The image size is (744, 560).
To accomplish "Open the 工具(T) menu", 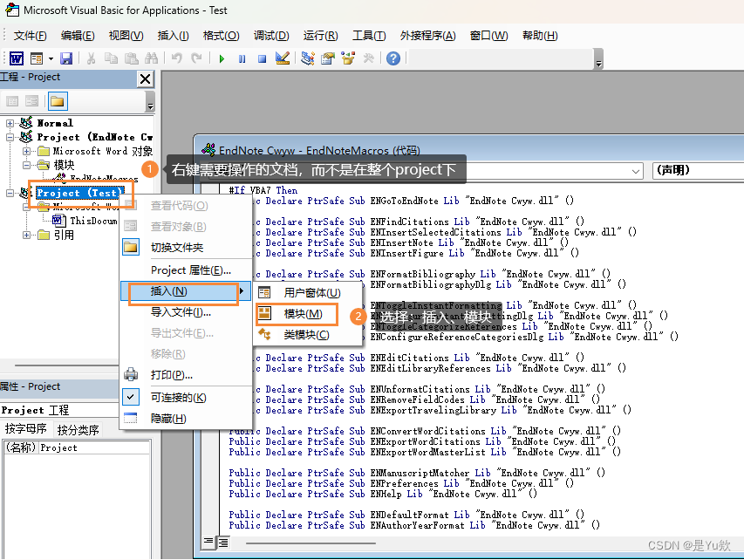I will coord(369,36).
